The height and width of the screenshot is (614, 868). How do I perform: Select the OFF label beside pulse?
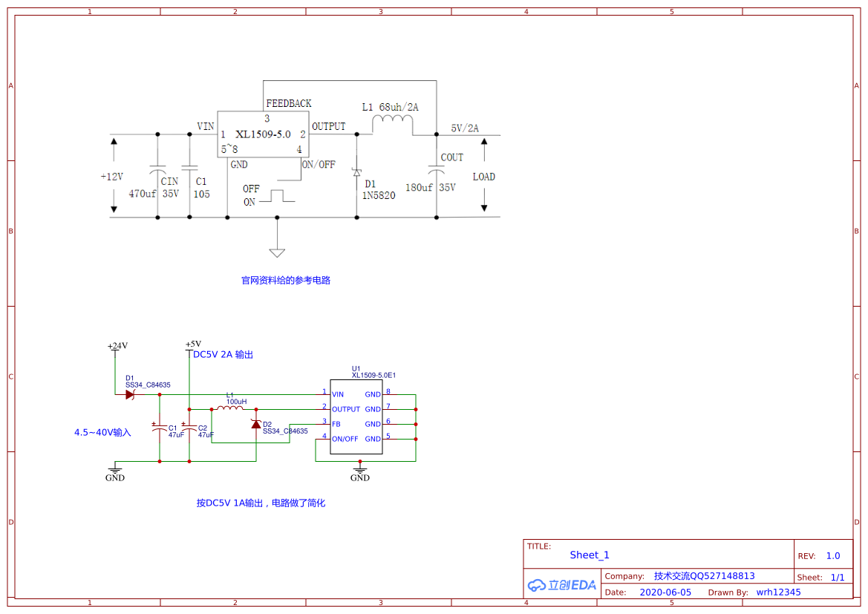point(251,189)
